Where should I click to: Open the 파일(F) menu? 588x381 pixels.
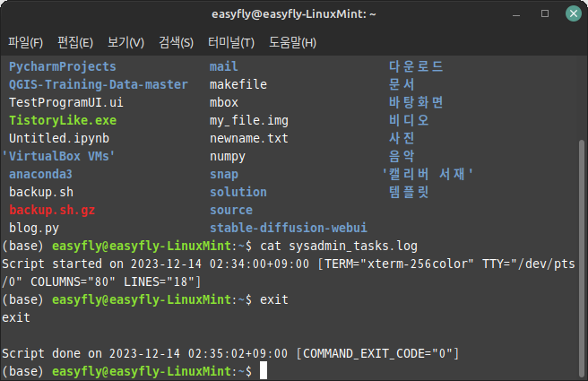[25, 42]
